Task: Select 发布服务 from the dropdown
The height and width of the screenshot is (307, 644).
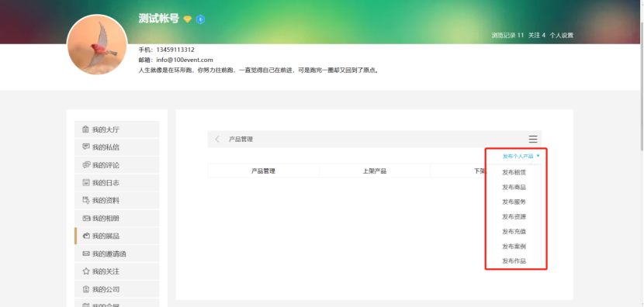Action: (514, 202)
